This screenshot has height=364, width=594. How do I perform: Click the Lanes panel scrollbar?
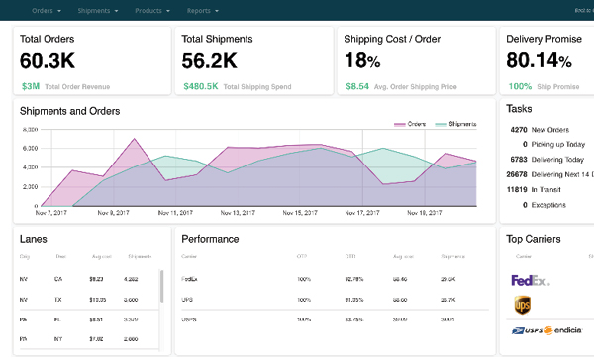coord(161,286)
